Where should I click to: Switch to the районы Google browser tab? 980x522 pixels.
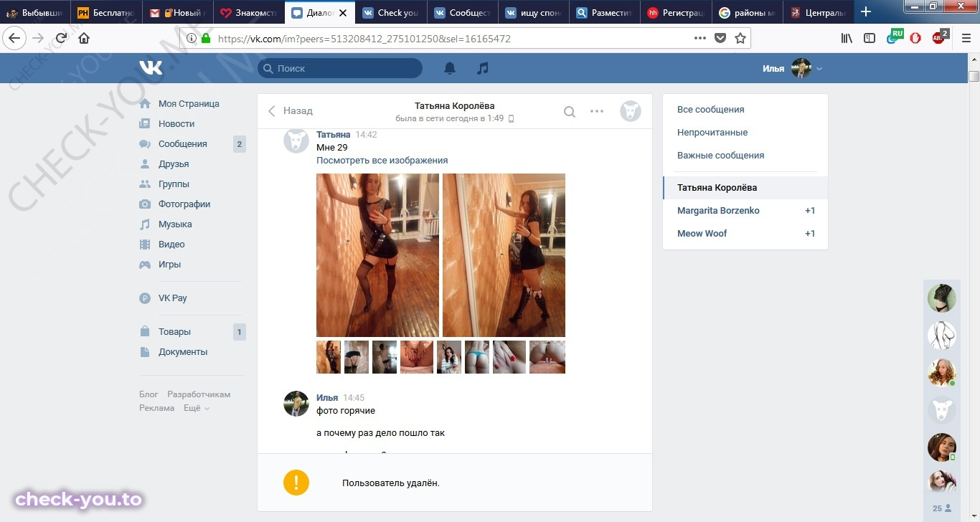coord(746,12)
